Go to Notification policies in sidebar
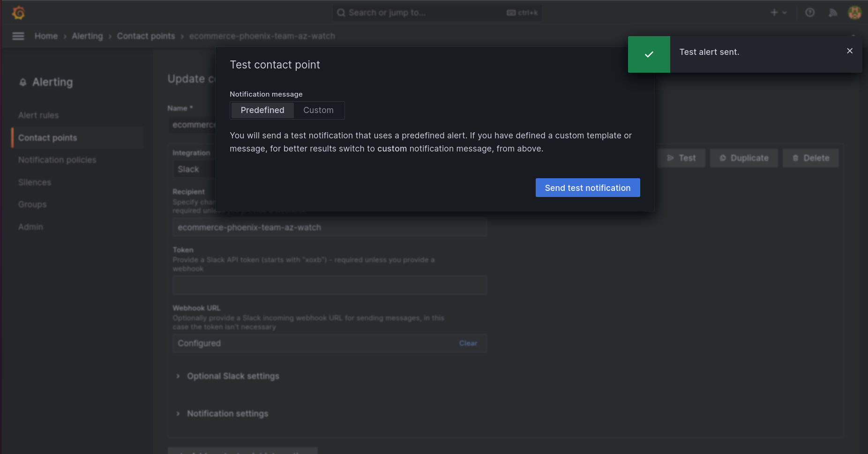 tap(57, 160)
